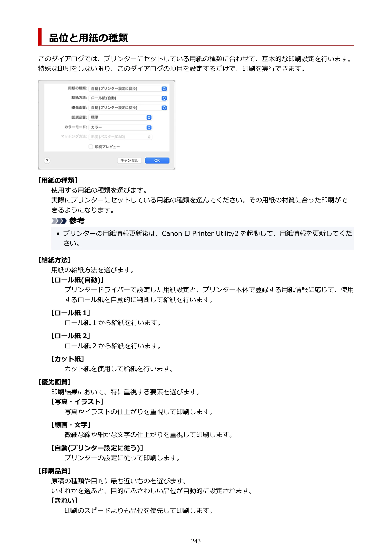Click the [印刷品質] section heading

point(54,471)
